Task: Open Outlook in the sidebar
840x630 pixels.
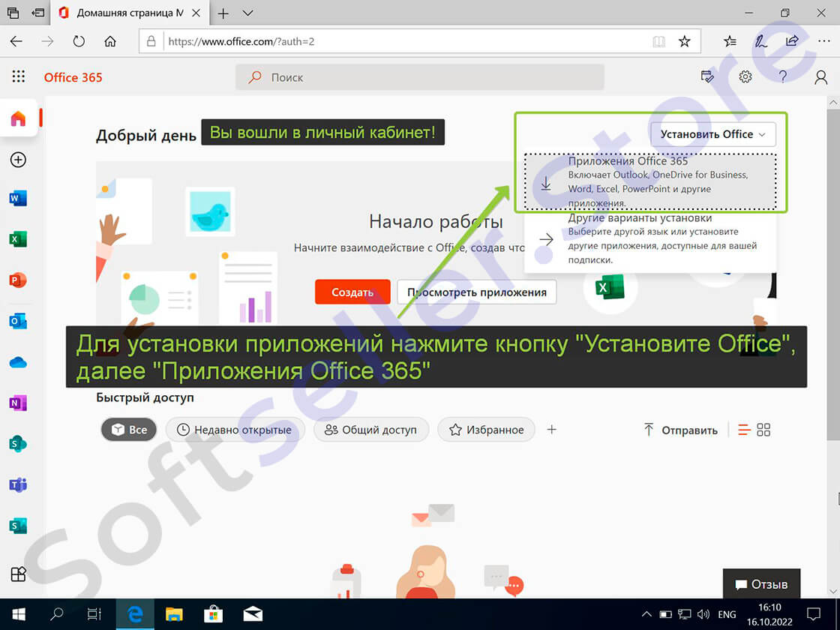Action: tap(18, 321)
